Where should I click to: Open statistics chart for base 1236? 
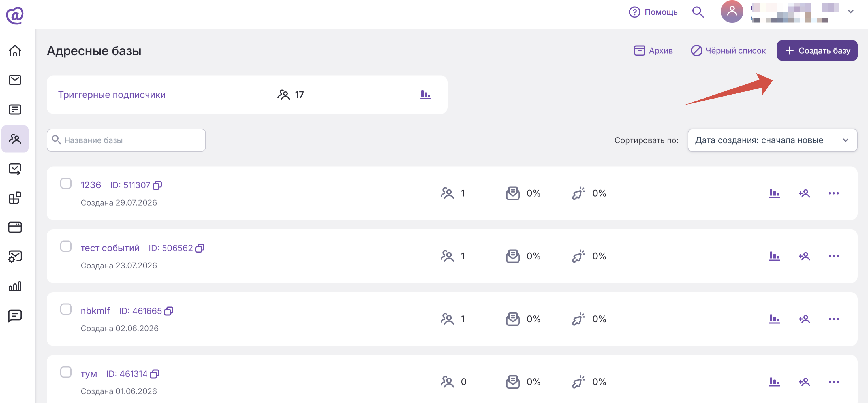pyautogui.click(x=774, y=193)
